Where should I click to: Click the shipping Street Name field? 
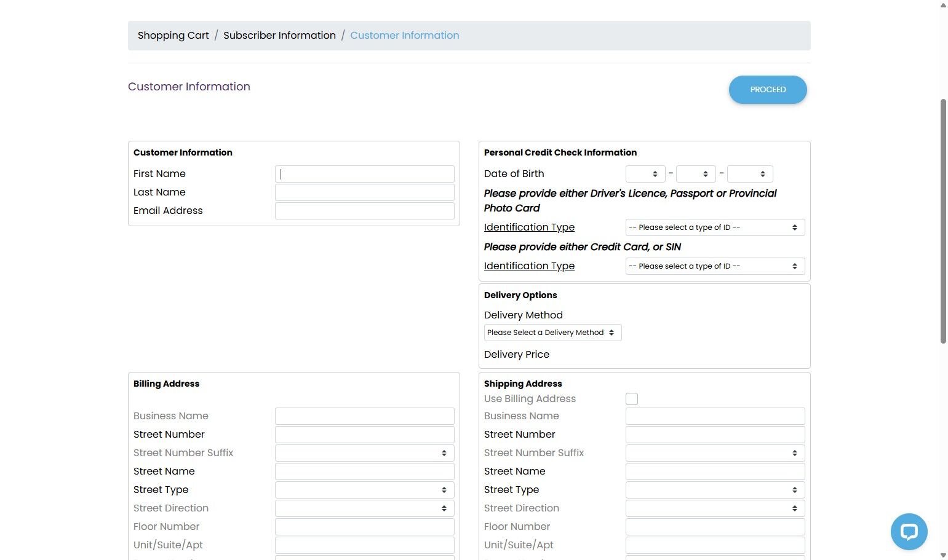715,471
